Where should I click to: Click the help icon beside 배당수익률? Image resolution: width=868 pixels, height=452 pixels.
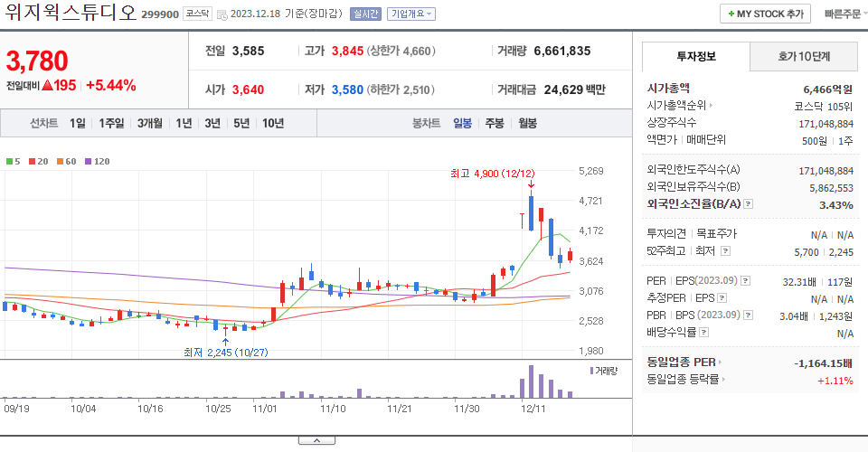tap(703, 333)
